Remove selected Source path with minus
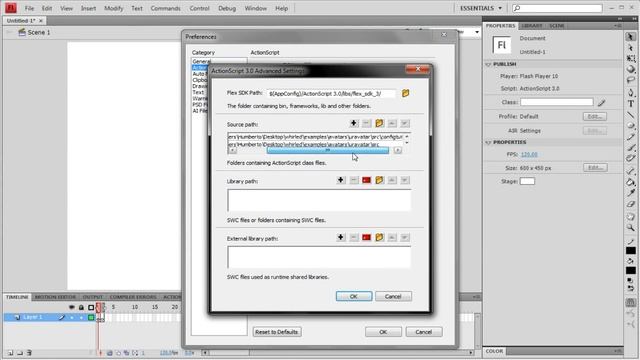Viewport: 640px width, 360px height. [367, 123]
